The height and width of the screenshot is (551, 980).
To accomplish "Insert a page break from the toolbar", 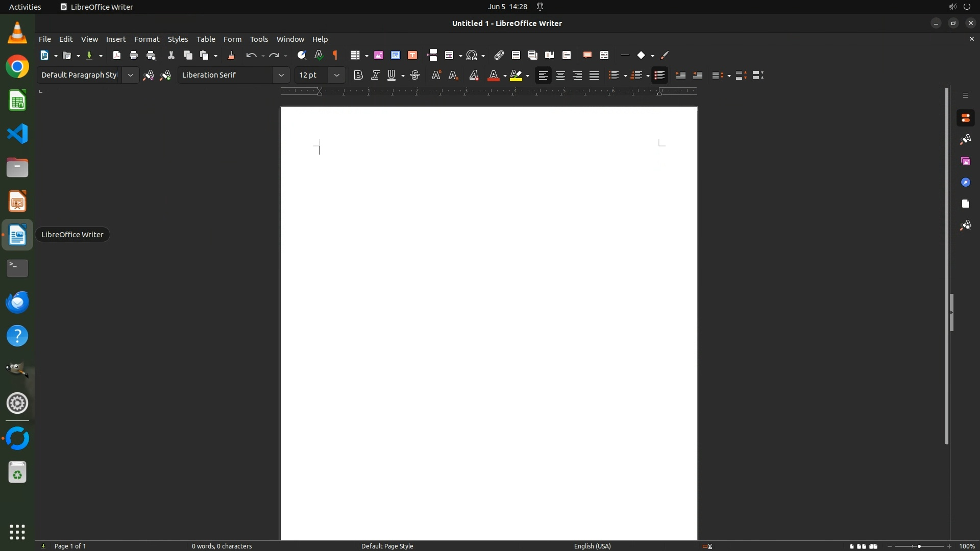I will click(432, 55).
